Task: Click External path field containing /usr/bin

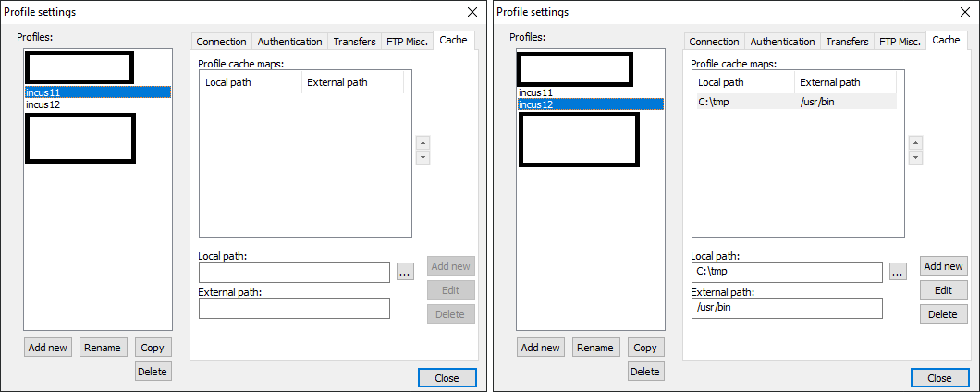Action: 787,308
